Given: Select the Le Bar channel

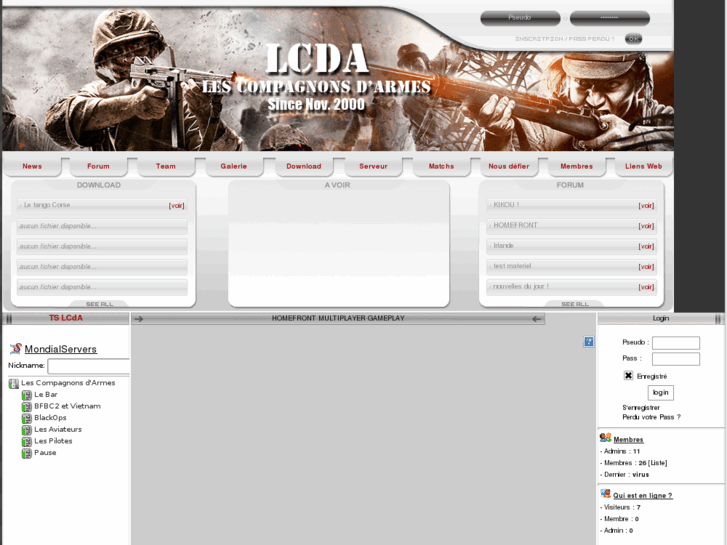Looking at the screenshot, I should click(46, 394).
